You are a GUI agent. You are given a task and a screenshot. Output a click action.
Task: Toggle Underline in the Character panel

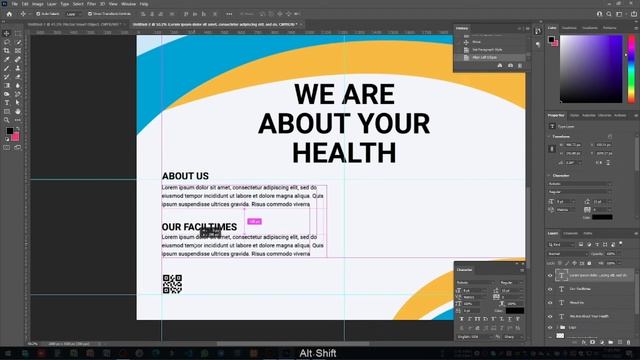coord(510,319)
